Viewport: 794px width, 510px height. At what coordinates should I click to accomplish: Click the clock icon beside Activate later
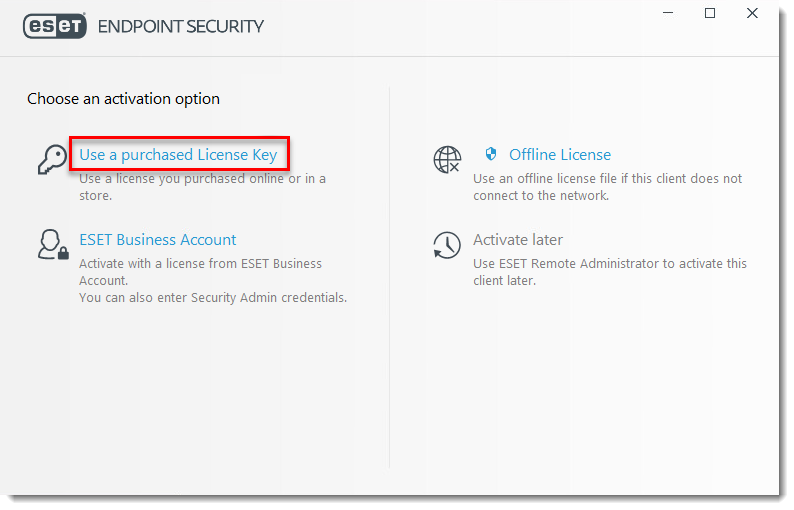447,246
